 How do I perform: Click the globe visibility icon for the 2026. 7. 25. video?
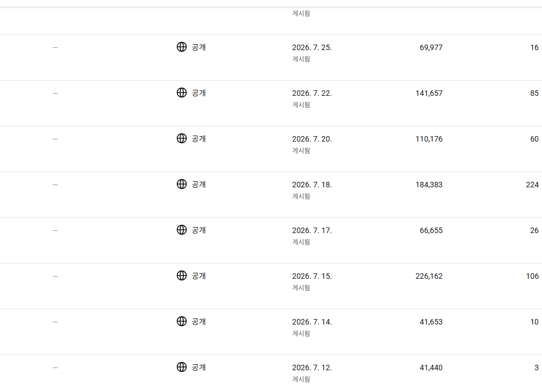181,47
